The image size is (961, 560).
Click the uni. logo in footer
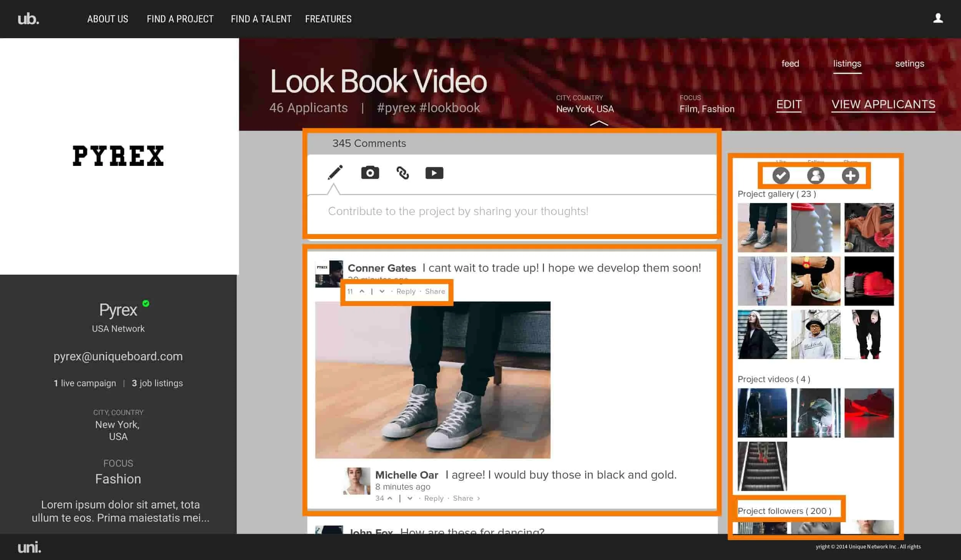pyautogui.click(x=29, y=547)
